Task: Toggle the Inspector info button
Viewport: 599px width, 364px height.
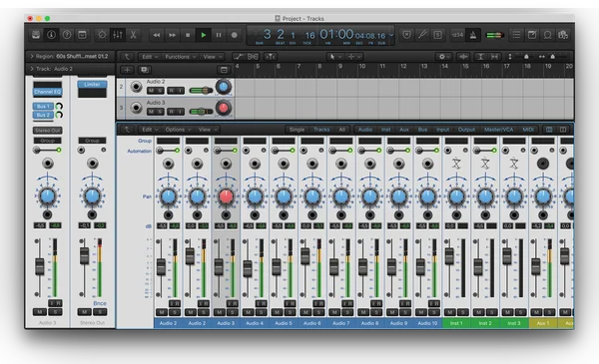Action: click(x=51, y=35)
